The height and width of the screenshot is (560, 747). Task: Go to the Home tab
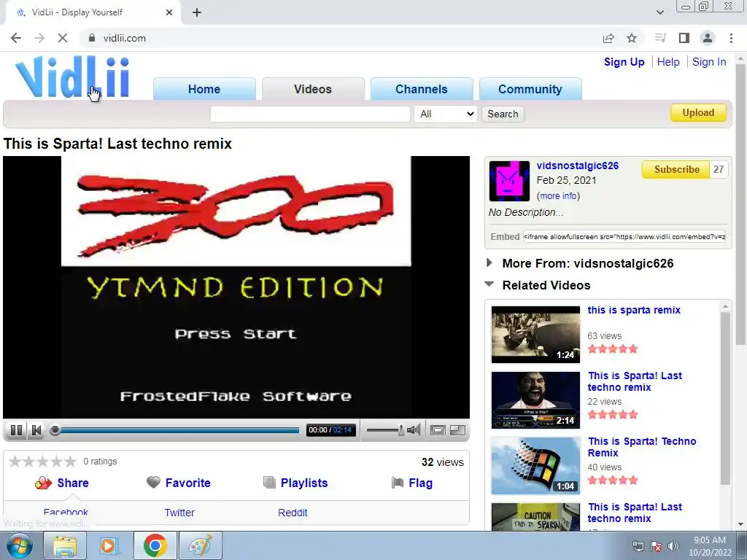(204, 89)
